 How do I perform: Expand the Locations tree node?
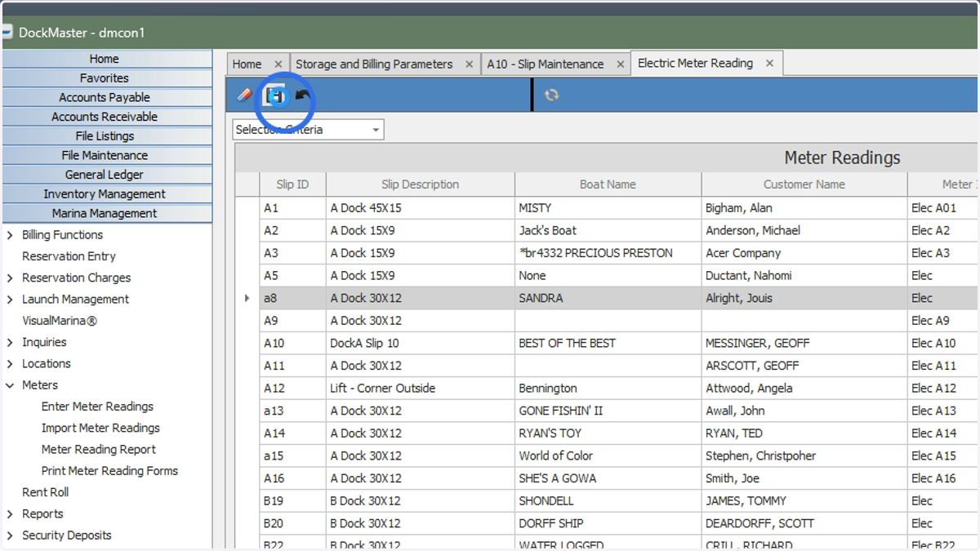pyautogui.click(x=10, y=364)
